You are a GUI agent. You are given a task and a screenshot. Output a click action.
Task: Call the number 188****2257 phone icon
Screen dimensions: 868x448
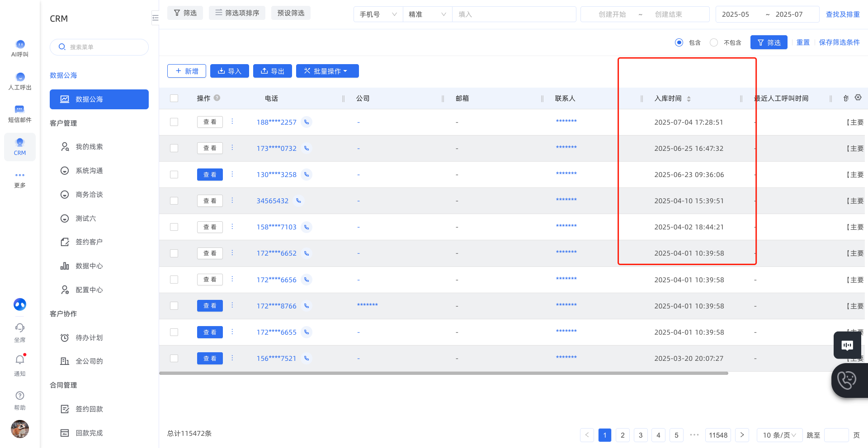click(x=307, y=122)
